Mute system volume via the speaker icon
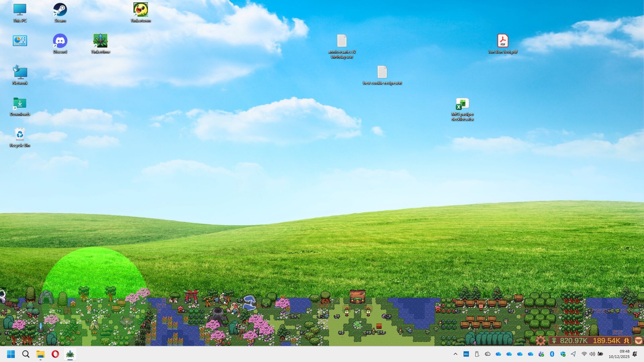This screenshot has width=644, height=362. (x=592, y=354)
